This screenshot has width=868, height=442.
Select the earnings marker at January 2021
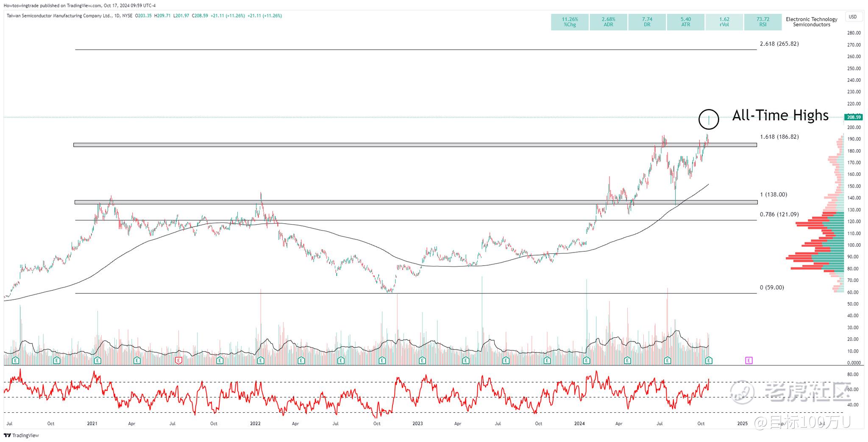click(97, 361)
